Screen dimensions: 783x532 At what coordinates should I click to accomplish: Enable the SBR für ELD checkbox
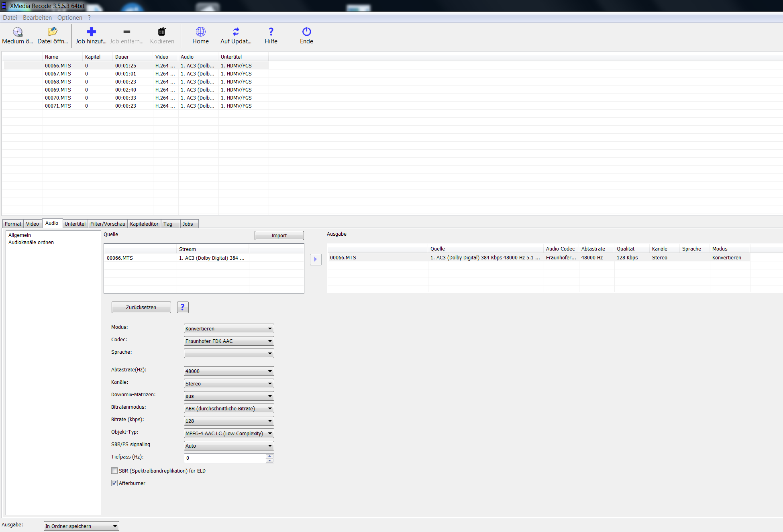(x=114, y=471)
